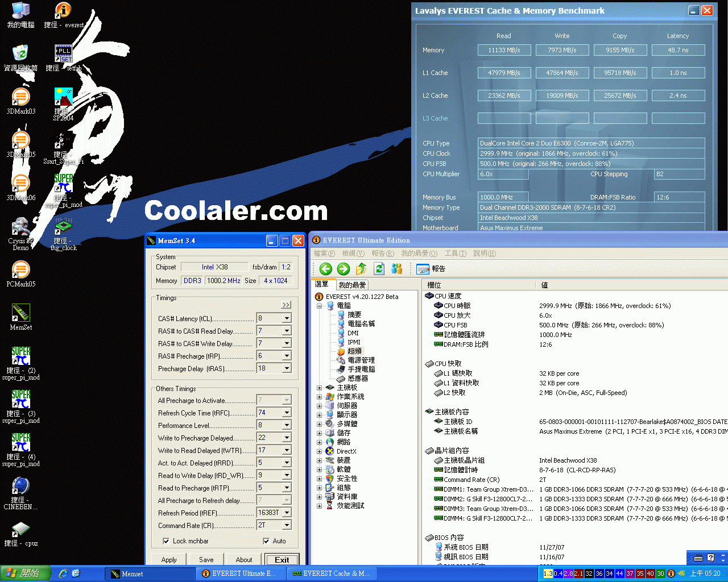Open the 工具(T) menu in EVEREST
Image resolution: width=728 pixels, height=582 pixels.
click(x=455, y=253)
